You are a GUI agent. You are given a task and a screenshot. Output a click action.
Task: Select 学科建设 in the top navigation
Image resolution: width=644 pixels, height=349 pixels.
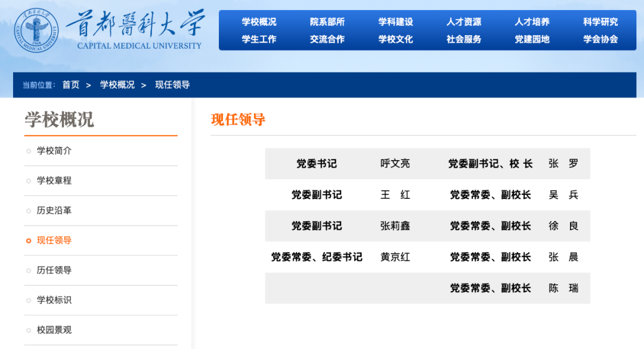[x=395, y=21]
